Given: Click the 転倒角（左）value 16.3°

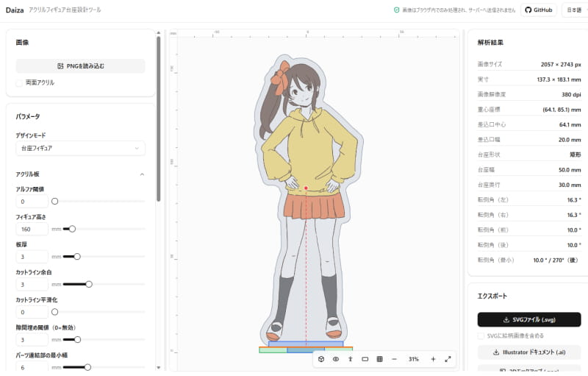Looking at the screenshot, I should click(x=574, y=200).
